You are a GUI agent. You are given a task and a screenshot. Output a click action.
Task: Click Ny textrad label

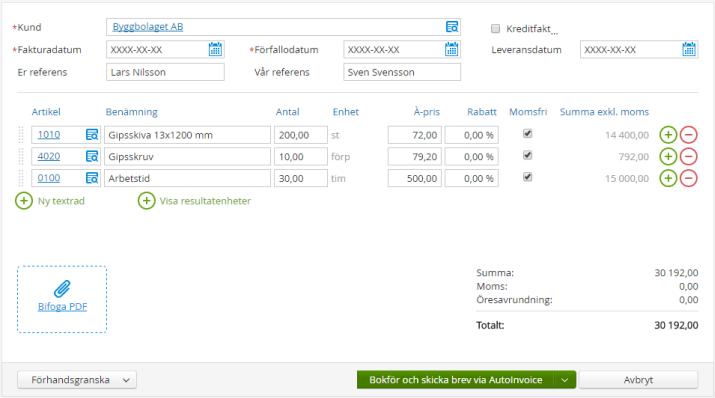(61, 201)
